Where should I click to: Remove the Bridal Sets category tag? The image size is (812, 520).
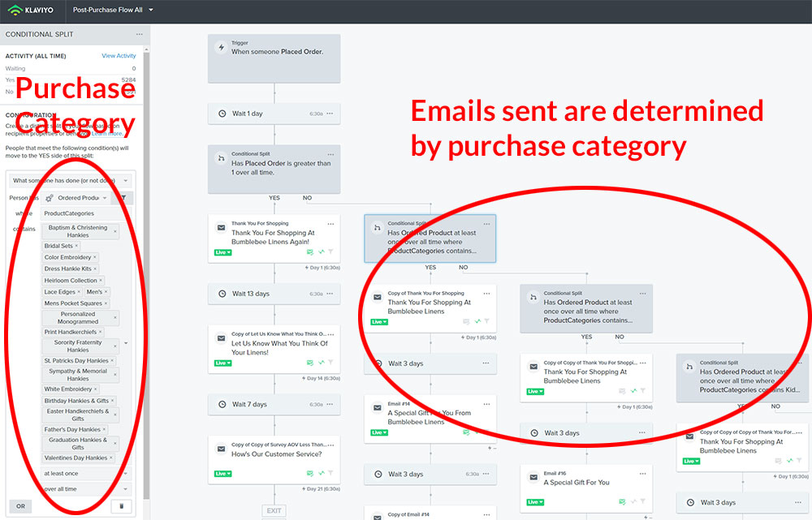pos(76,247)
